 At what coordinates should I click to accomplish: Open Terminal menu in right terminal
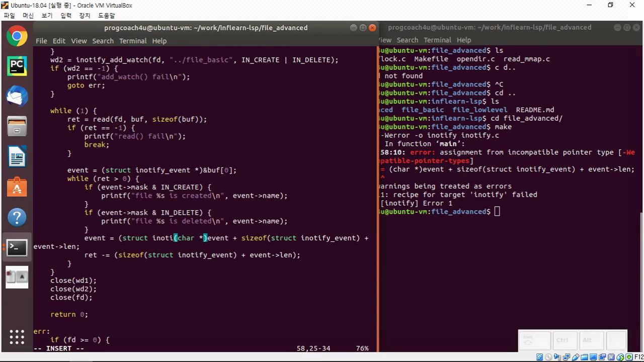pos(437,40)
